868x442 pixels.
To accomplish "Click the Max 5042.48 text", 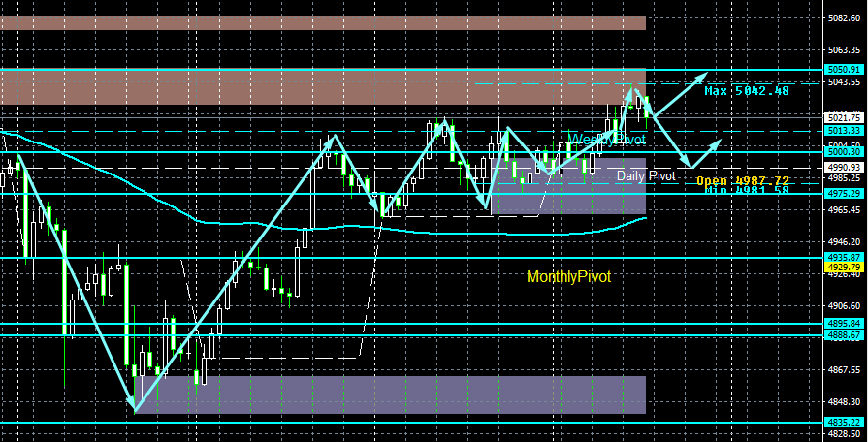I will 747,91.
